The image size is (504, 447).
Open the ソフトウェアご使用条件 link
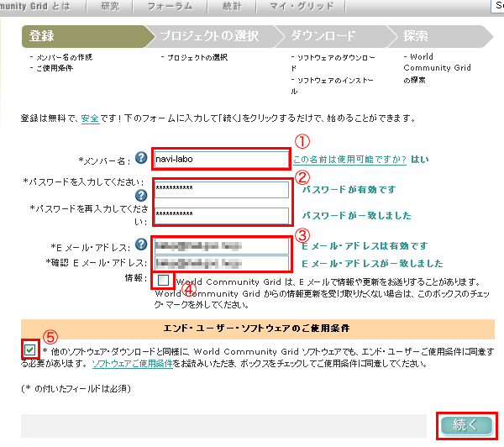[x=133, y=364]
